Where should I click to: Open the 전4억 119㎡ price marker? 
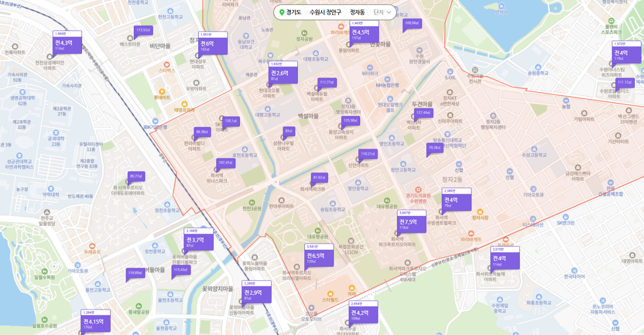[627, 52]
